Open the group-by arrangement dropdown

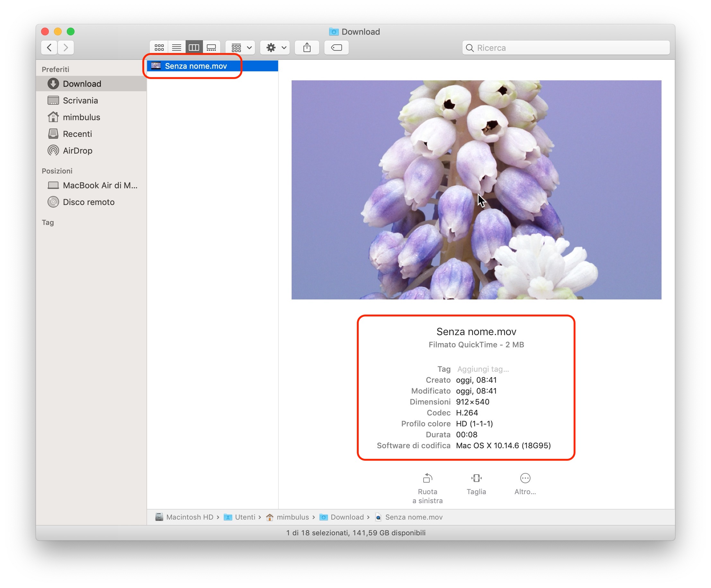click(241, 48)
